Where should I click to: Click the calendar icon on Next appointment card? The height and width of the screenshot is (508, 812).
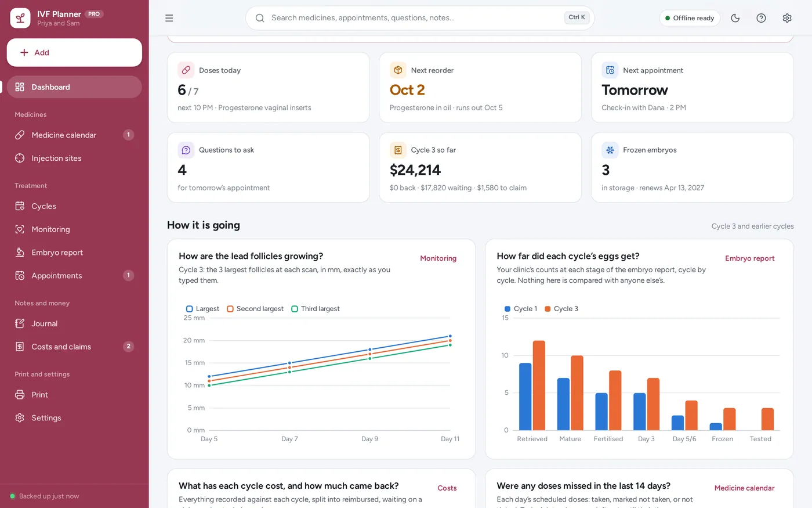pyautogui.click(x=610, y=70)
